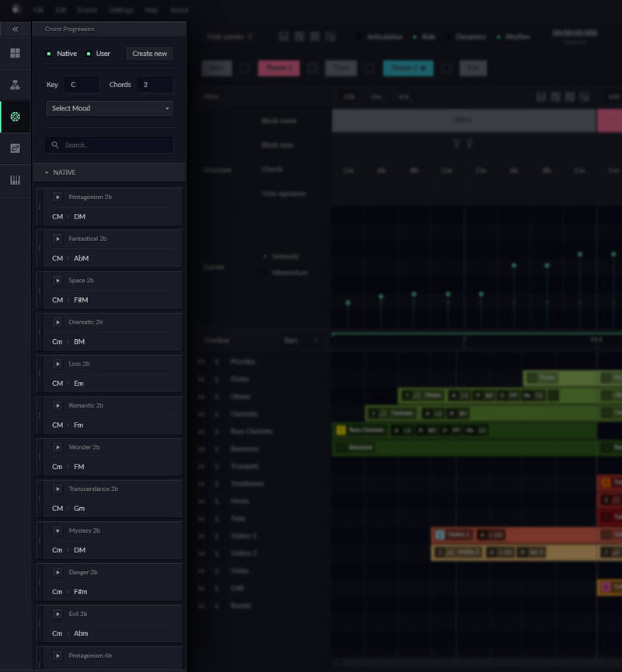
Task: Toggle the Intensity curve visibility
Action: point(264,257)
